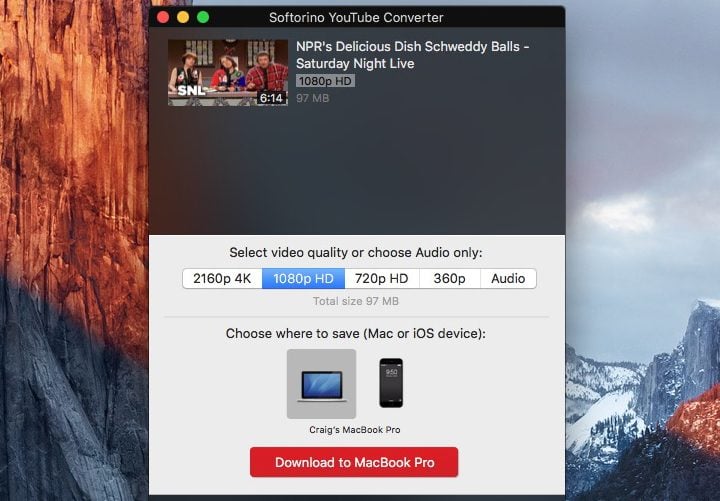Click the Select video quality heading
The height and width of the screenshot is (501, 720).
click(356, 253)
